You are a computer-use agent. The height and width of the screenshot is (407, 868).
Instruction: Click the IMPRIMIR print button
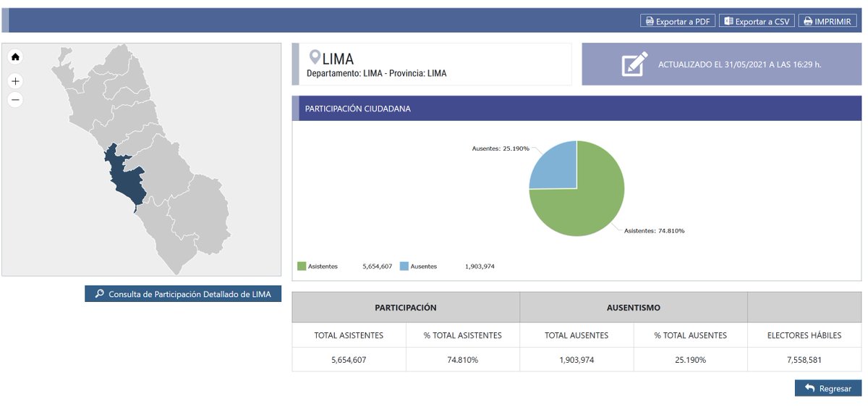coord(827,21)
